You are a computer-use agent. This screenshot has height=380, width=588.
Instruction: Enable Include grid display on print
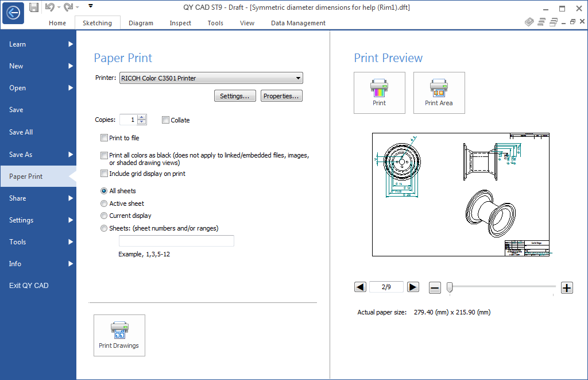tap(104, 174)
